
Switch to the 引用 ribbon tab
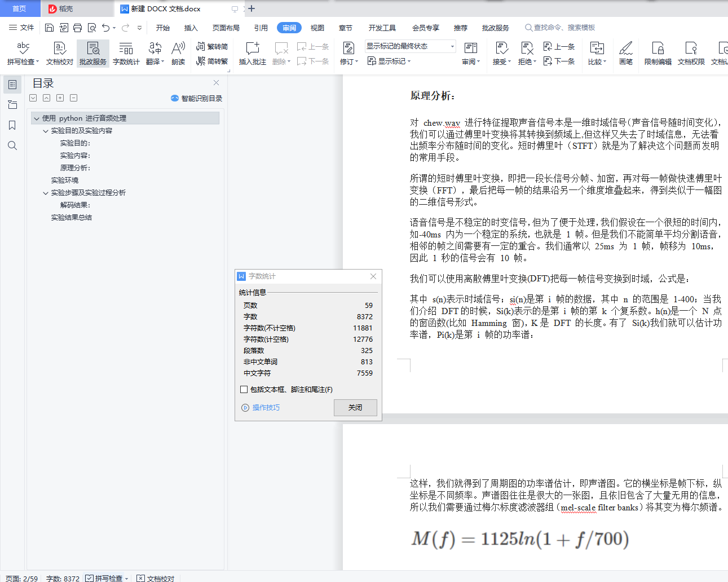261,28
